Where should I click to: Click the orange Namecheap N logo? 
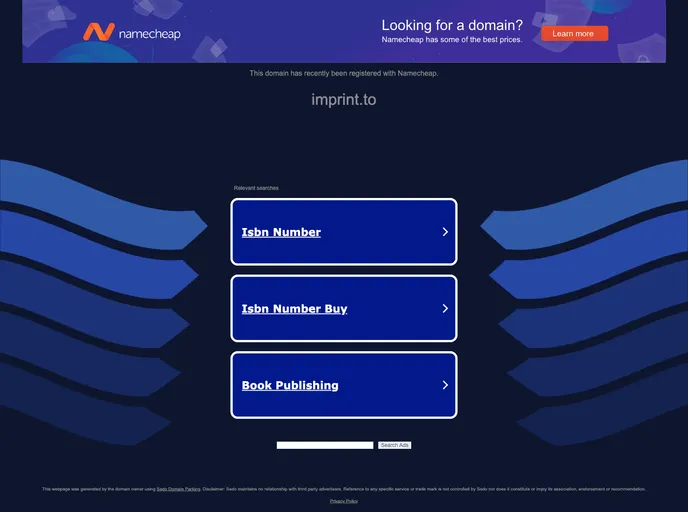[x=98, y=33]
